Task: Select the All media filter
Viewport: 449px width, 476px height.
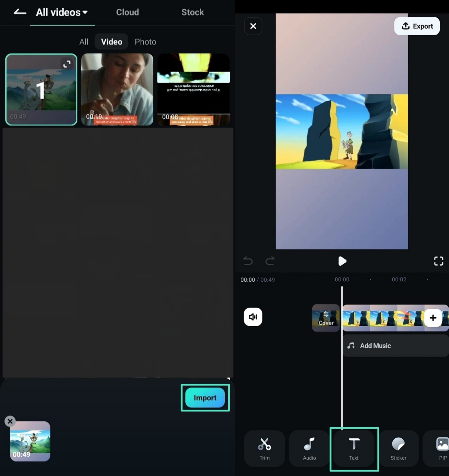Action: pyautogui.click(x=84, y=42)
